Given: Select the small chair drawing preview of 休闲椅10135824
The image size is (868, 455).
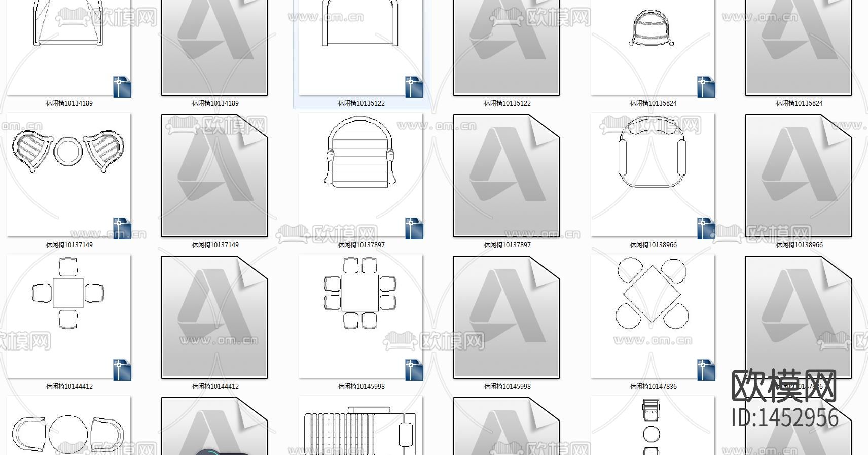Looking at the screenshot, I should click(x=653, y=48).
